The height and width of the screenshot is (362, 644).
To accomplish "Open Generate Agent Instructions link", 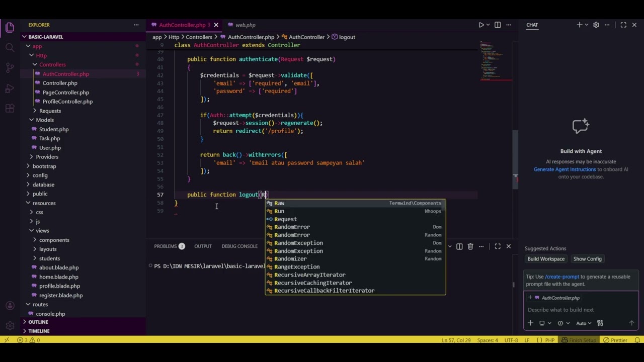I will 565,169.
